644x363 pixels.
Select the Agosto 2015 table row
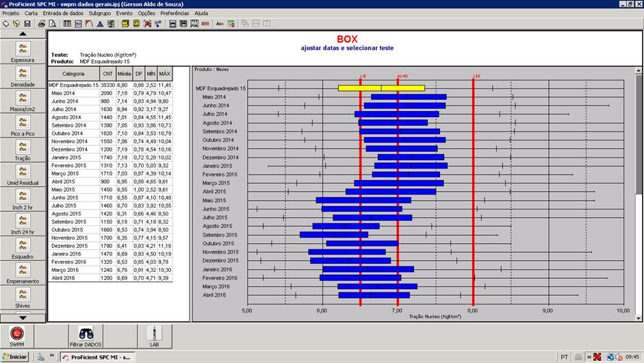[110, 214]
